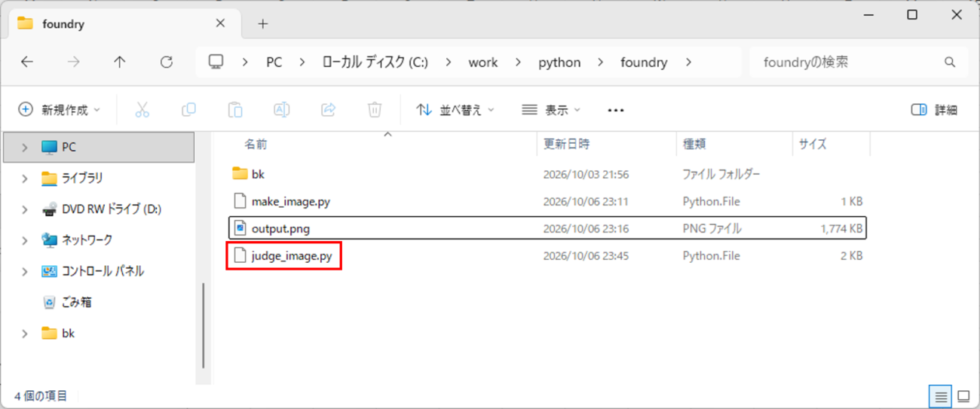Click the Copy icon in toolbar
The image size is (980, 409).
(188, 110)
